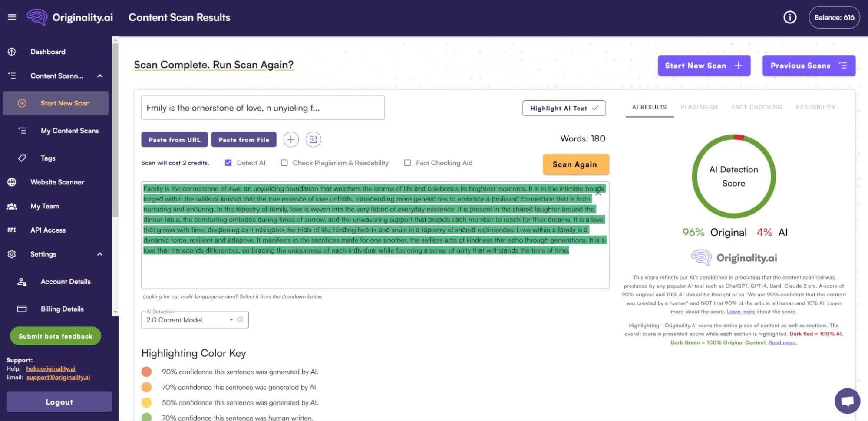Click the Submit beta feedback button
This screenshot has width=868, height=421.
pos(56,336)
